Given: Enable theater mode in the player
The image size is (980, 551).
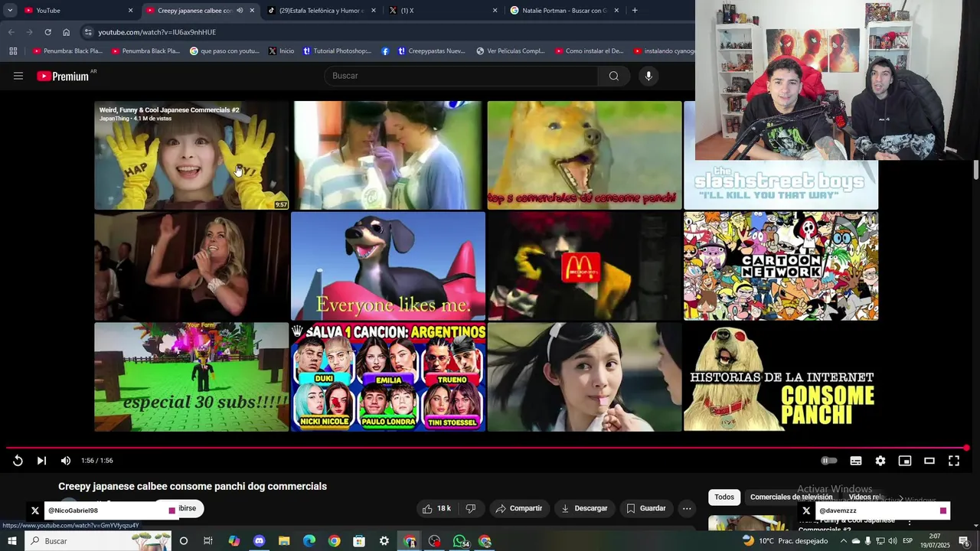Looking at the screenshot, I should coord(929,461).
